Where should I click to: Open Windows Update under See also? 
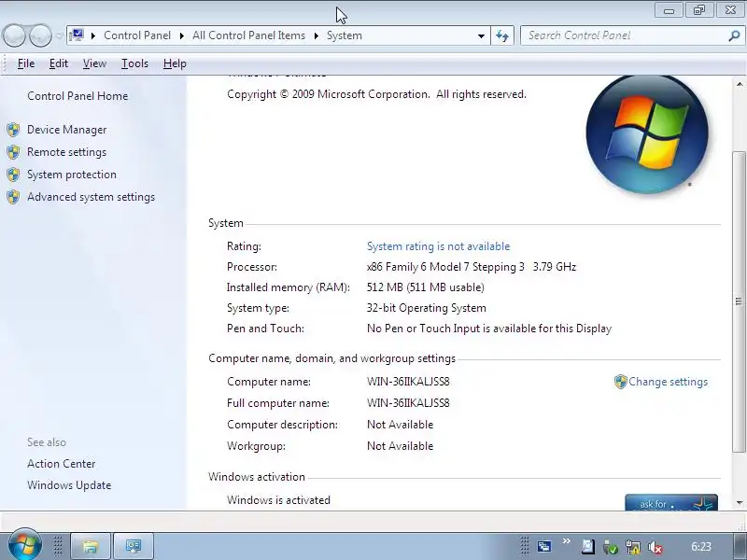pos(69,485)
